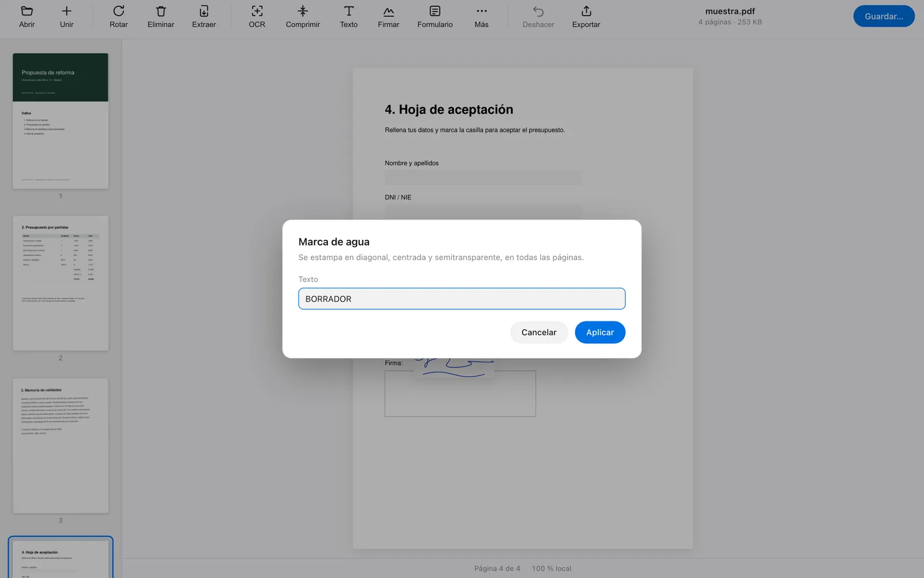Click the 'Marca de agua' dialog title

coord(334,242)
